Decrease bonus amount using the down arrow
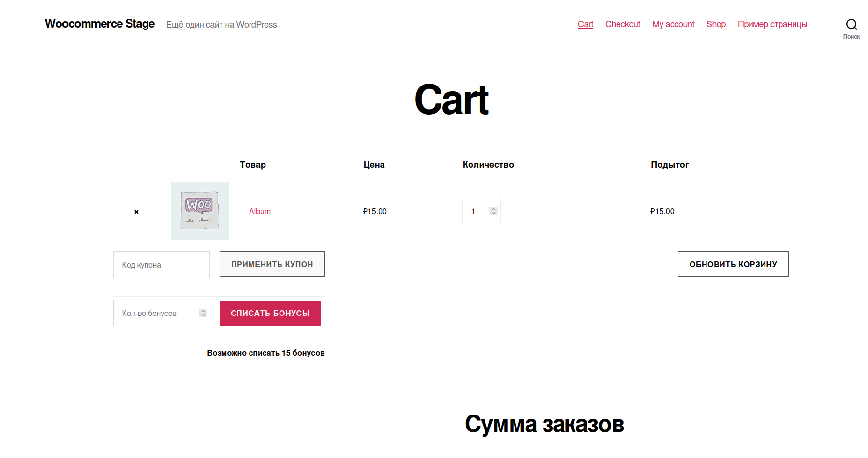The width and height of the screenshot is (868, 458). point(203,315)
